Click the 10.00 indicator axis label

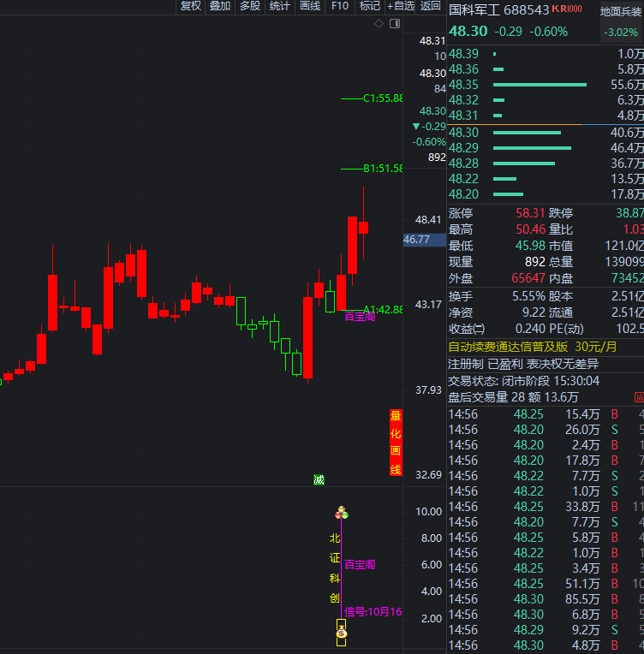click(429, 512)
